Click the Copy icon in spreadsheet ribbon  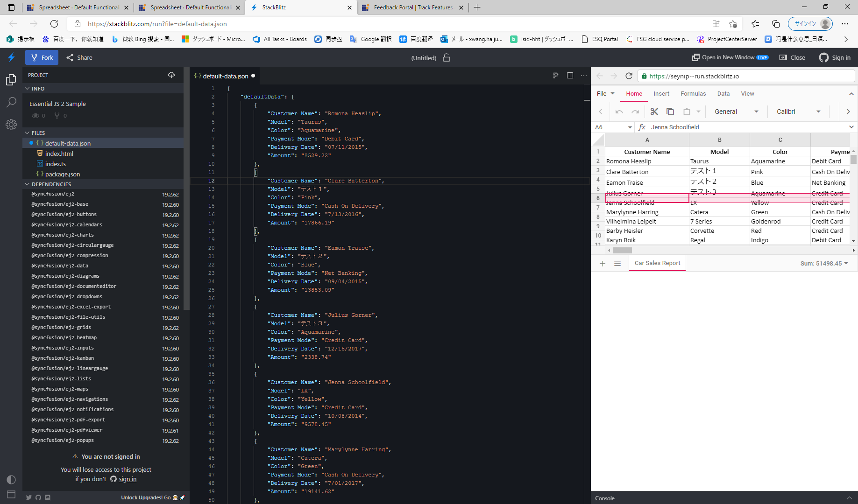click(670, 112)
